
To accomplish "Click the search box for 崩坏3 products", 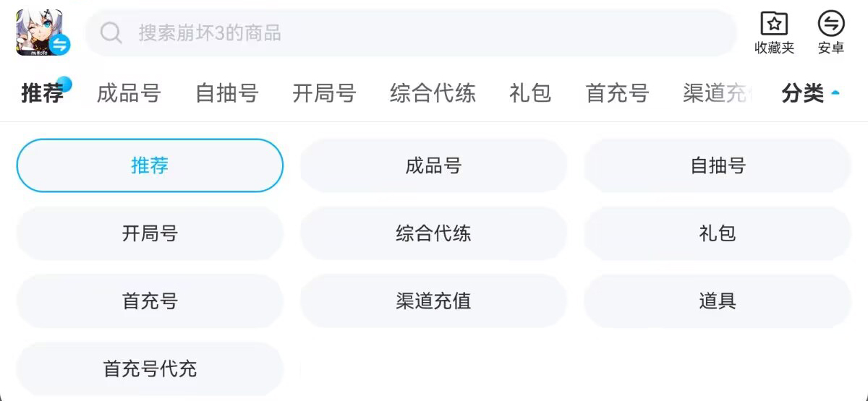I will (x=420, y=33).
